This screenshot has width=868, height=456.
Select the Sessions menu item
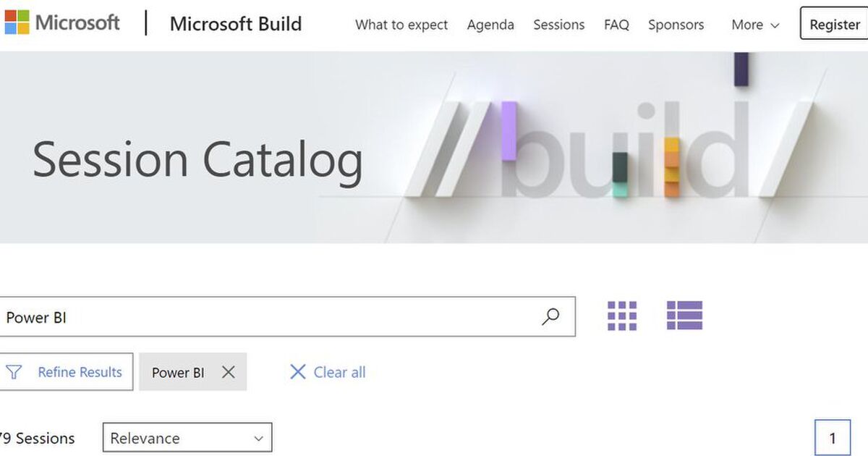click(x=558, y=25)
